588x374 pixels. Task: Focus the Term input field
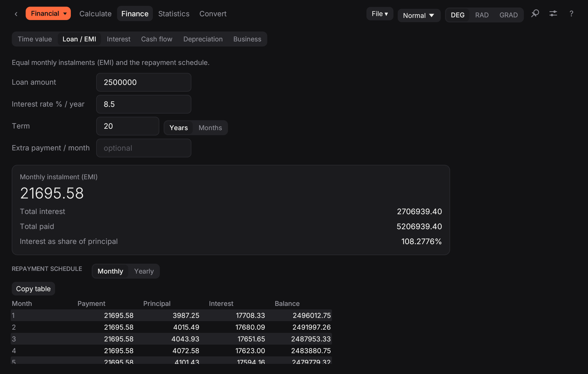point(128,126)
